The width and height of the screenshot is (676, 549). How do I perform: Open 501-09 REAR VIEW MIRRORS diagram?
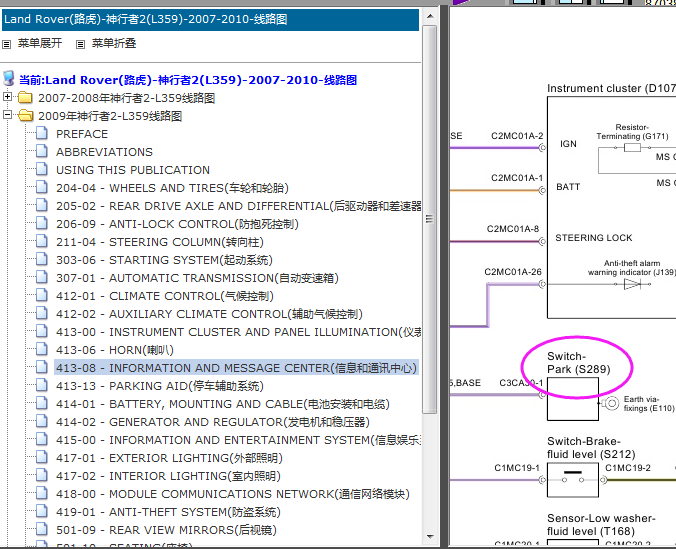coord(166,530)
